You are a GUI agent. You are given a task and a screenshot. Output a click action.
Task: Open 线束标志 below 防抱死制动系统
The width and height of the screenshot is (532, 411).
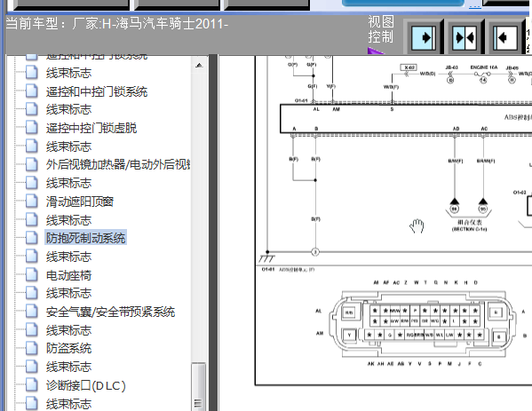69,257
